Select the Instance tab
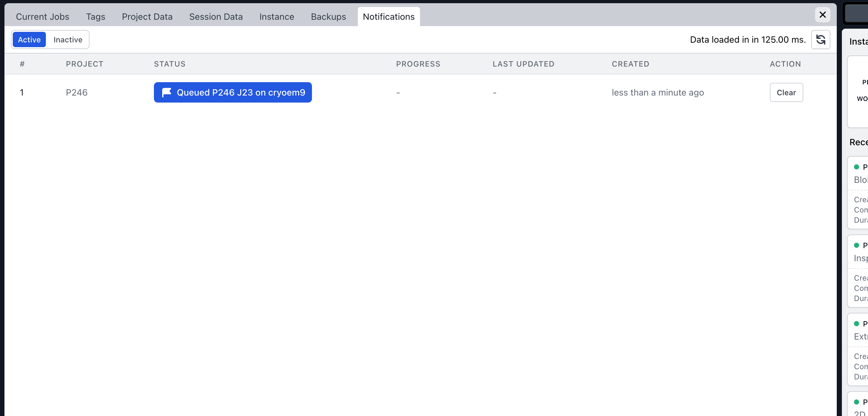Viewport: 868px width, 416px height. (276, 17)
